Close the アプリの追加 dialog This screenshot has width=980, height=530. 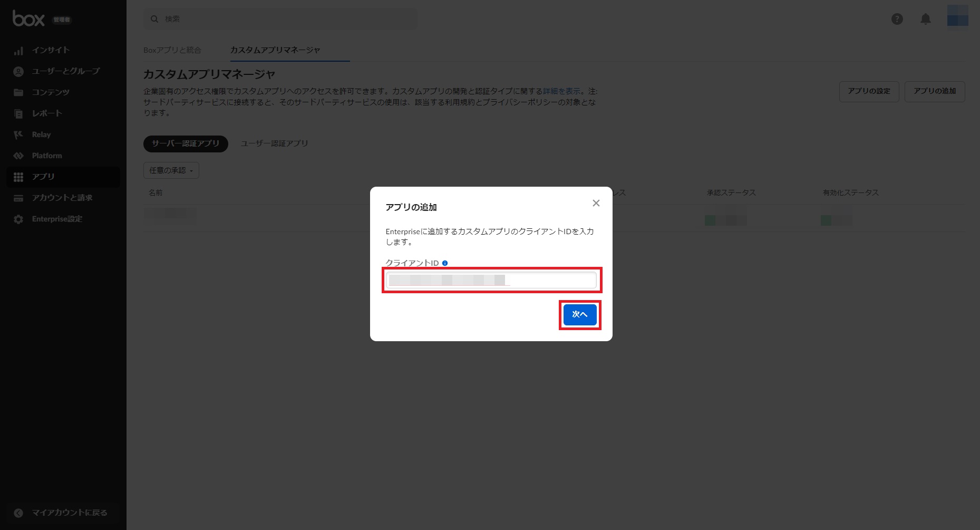pos(596,203)
